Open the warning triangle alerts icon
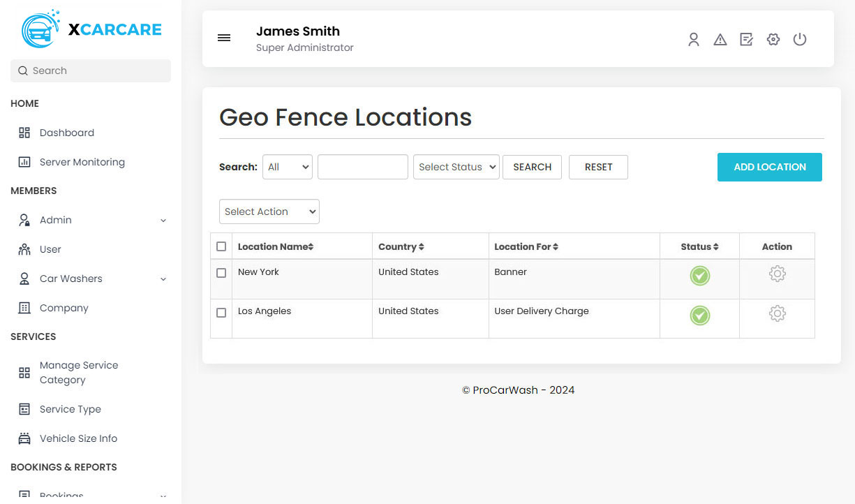 [720, 40]
